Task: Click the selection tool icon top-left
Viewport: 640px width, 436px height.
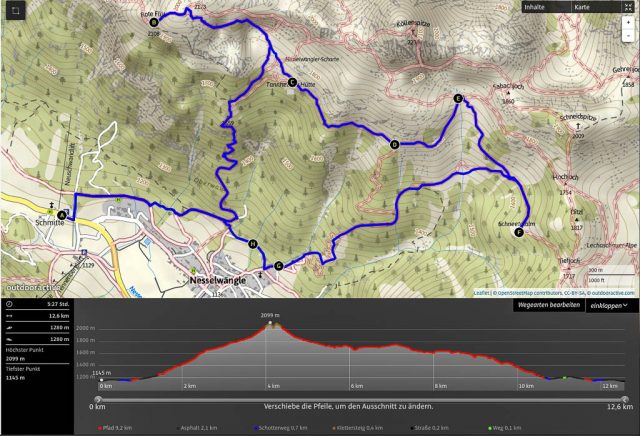Action: 16,11
